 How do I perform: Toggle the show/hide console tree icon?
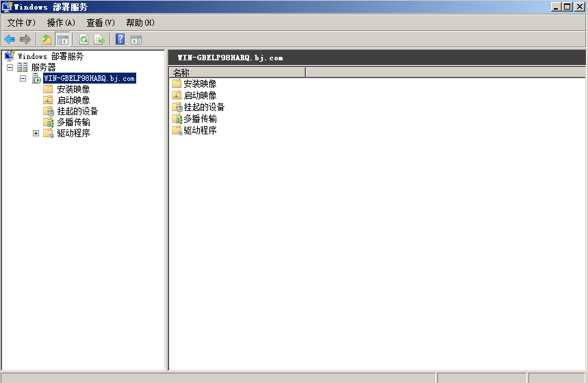coord(62,39)
